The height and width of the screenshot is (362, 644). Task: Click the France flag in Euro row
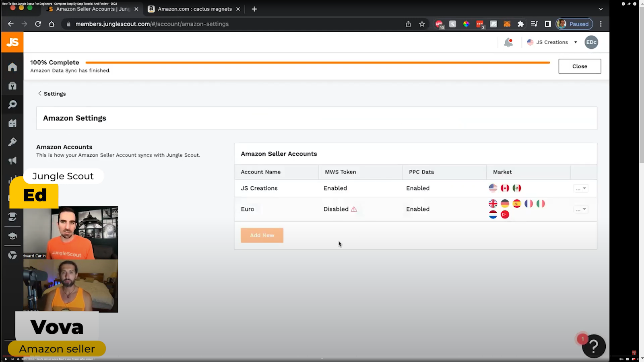[528, 204]
